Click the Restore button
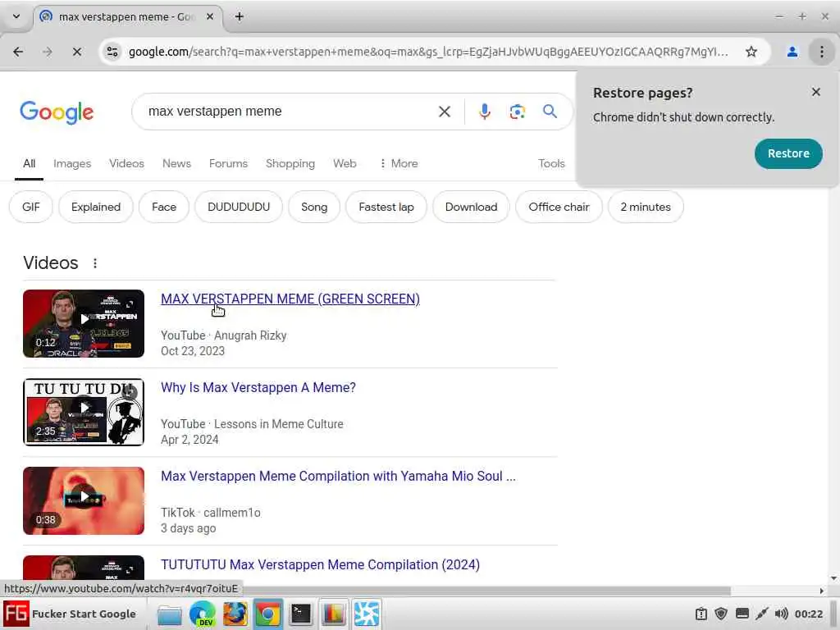Viewport: 840px width, 630px height. point(788,153)
